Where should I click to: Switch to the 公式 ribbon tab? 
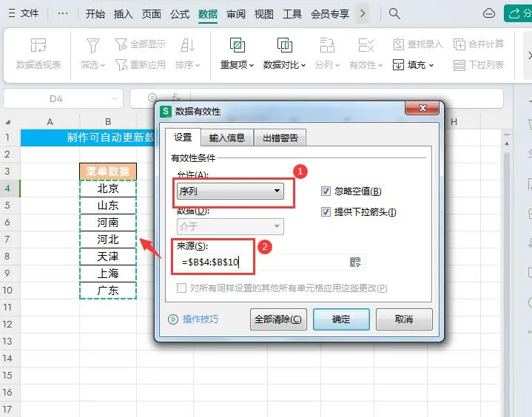[x=180, y=14]
